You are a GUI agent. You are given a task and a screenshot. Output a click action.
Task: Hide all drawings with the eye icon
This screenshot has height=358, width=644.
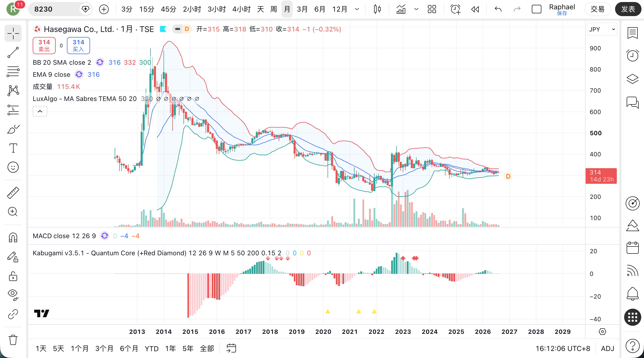pos(13,295)
